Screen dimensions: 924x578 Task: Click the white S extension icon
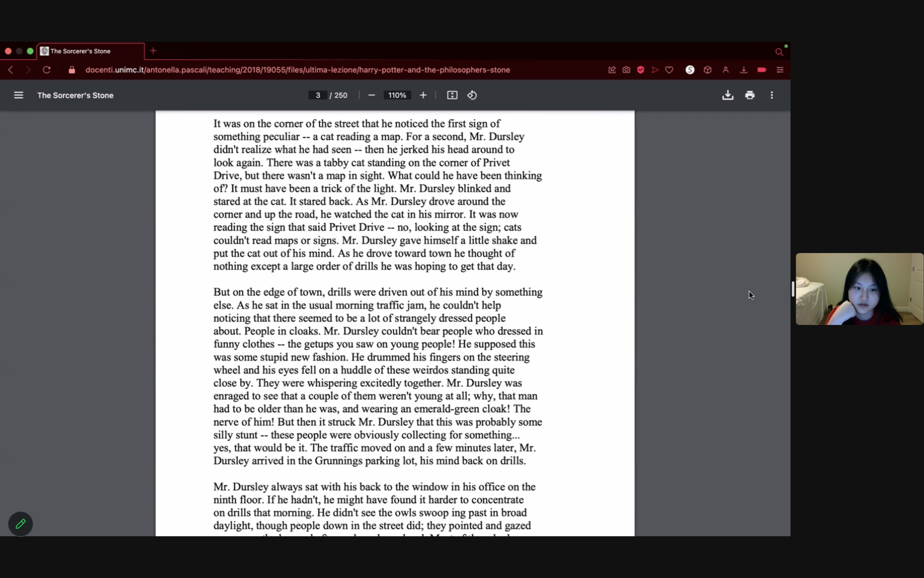click(690, 70)
